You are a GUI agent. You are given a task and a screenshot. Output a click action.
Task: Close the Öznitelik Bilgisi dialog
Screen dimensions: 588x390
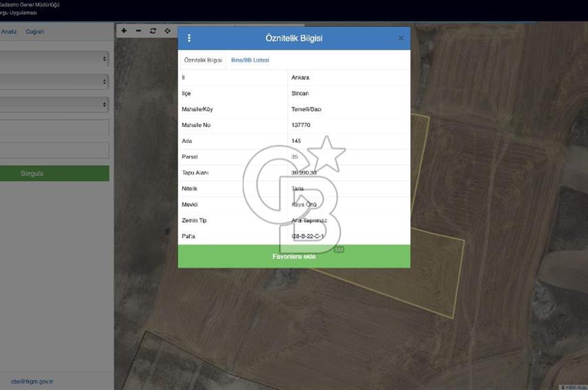point(401,38)
